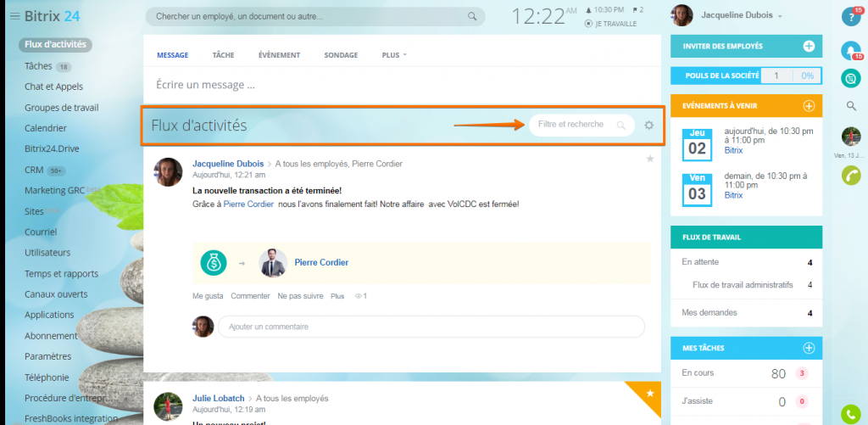This screenshot has height=425, width=868.
Task: Star Jacqueline Dubois's post as favorite
Action: click(650, 159)
